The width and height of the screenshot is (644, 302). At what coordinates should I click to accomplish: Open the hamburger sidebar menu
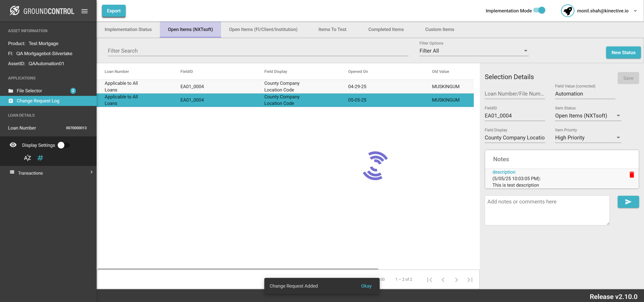tap(85, 11)
